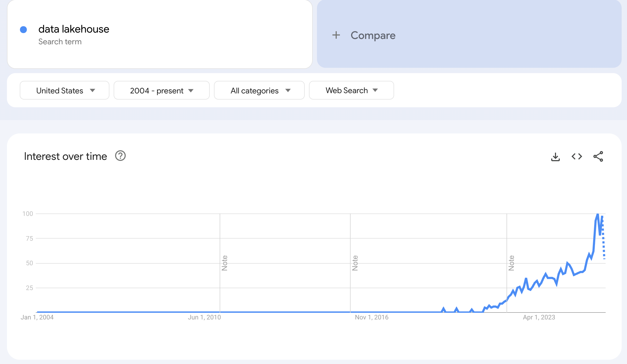Open the 2004 - present time range dropdown

pyautogui.click(x=161, y=90)
